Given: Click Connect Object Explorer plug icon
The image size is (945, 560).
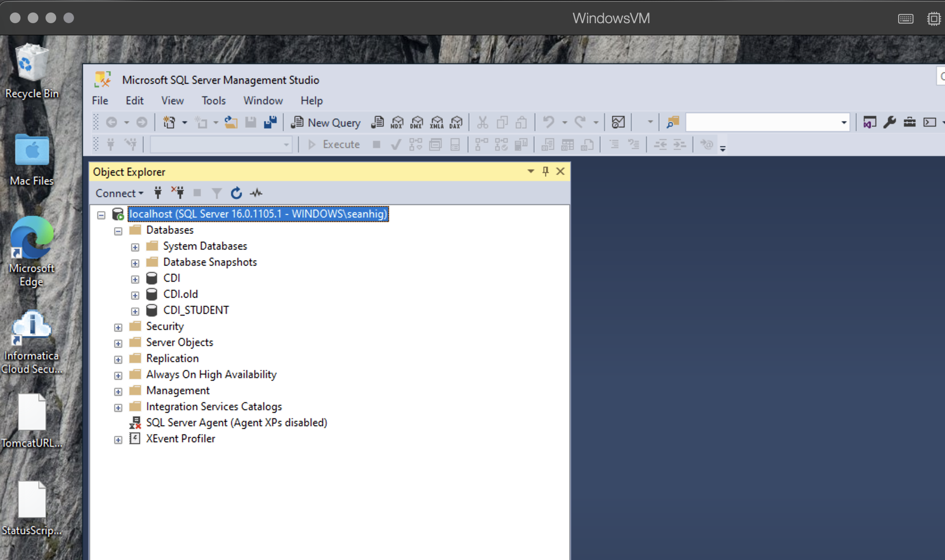Looking at the screenshot, I should (157, 193).
